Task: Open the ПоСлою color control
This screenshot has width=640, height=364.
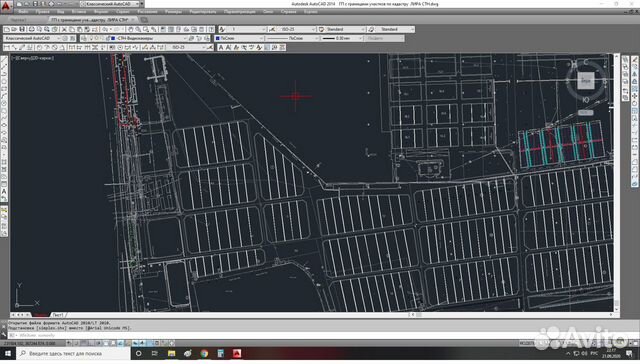Action: click(x=238, y=38)
